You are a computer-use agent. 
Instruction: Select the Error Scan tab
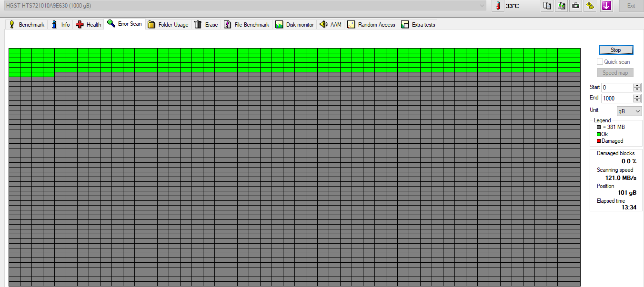pyautogui.click(x=124, y=24)
